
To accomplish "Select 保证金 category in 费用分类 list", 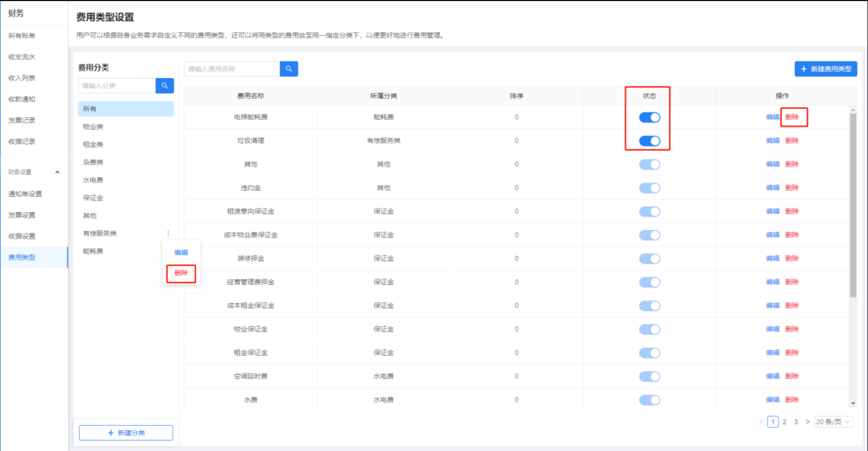I will point(93,198).
